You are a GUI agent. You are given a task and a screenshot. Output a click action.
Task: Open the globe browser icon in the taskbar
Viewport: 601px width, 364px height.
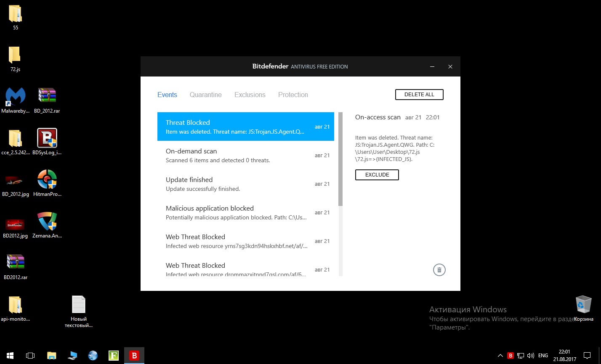click(x=93, y=356)
